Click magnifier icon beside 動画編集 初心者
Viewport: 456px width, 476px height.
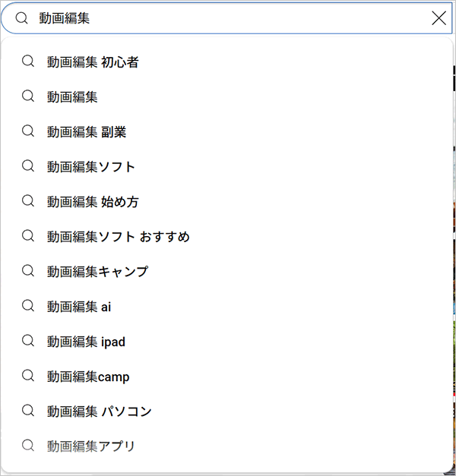(x=28, y=61)
